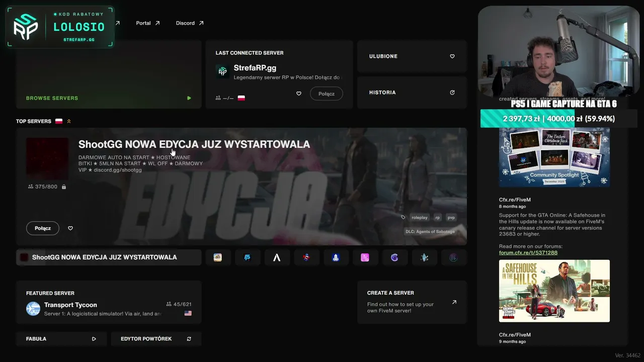The image size is (644, 362).
Task: Open the A Safehouse in the Hills image
Action: pyautogui.click(x=554, y=291)
